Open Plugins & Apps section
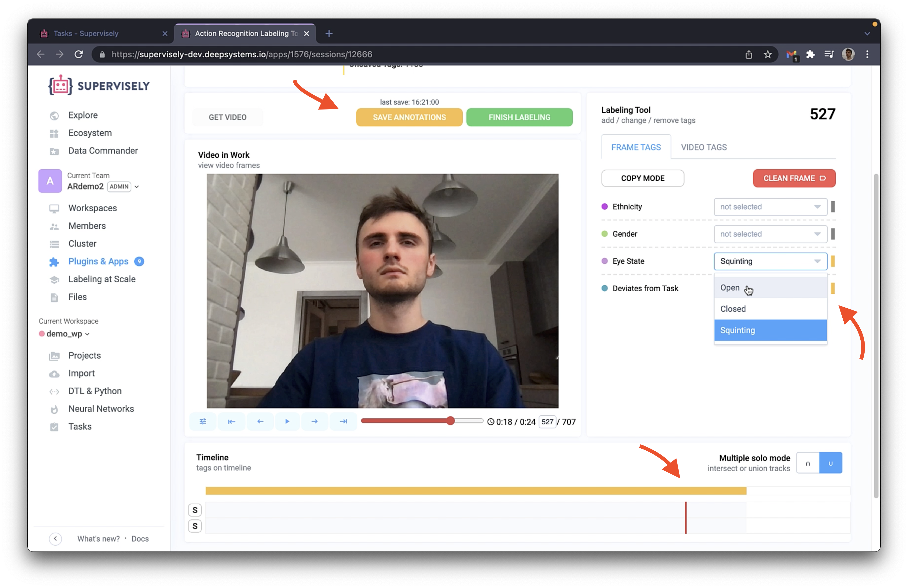The height and width of the screenshot is (588, 908). tap(98, 261)
